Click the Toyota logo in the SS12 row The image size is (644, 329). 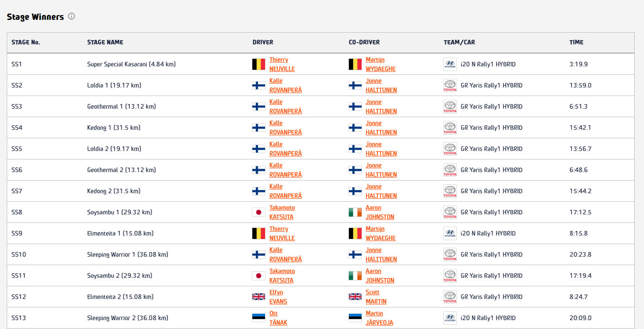[450, 297]
